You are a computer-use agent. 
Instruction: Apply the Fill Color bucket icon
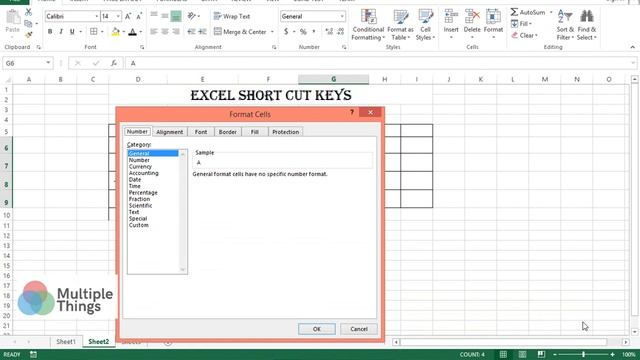pyautogui.click(x=116, y=31)
